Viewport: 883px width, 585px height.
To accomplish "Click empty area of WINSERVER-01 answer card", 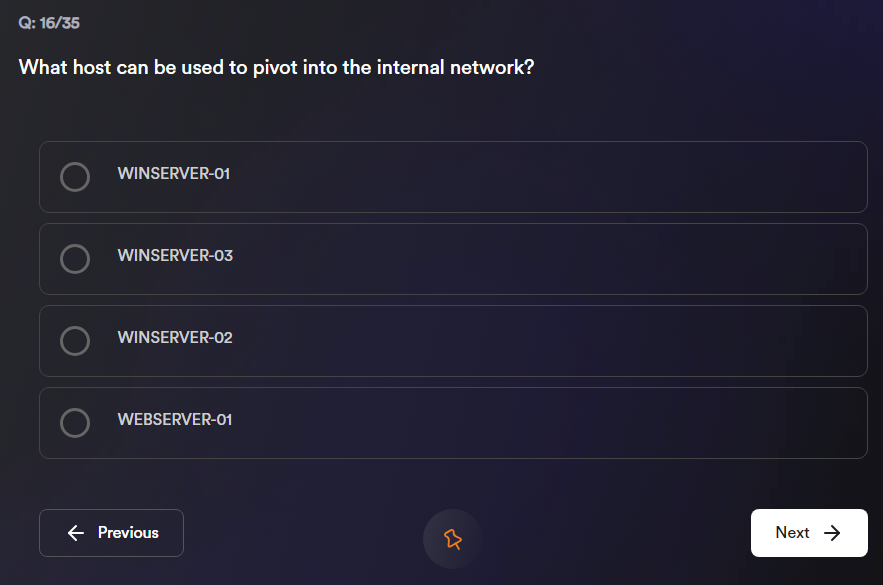I will pyautogui.click(x=560, y=177).
